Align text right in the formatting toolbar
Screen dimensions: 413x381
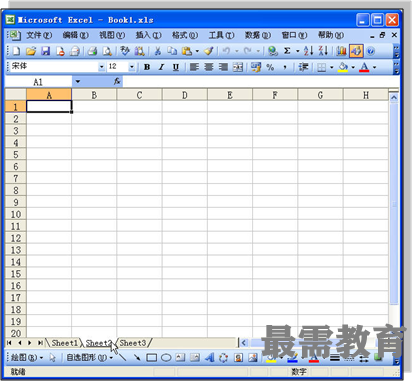coord(223,67)
